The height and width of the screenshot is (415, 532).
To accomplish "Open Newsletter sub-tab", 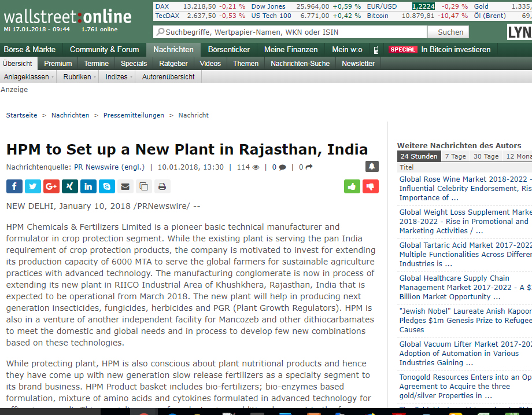I will click(358, 64).
